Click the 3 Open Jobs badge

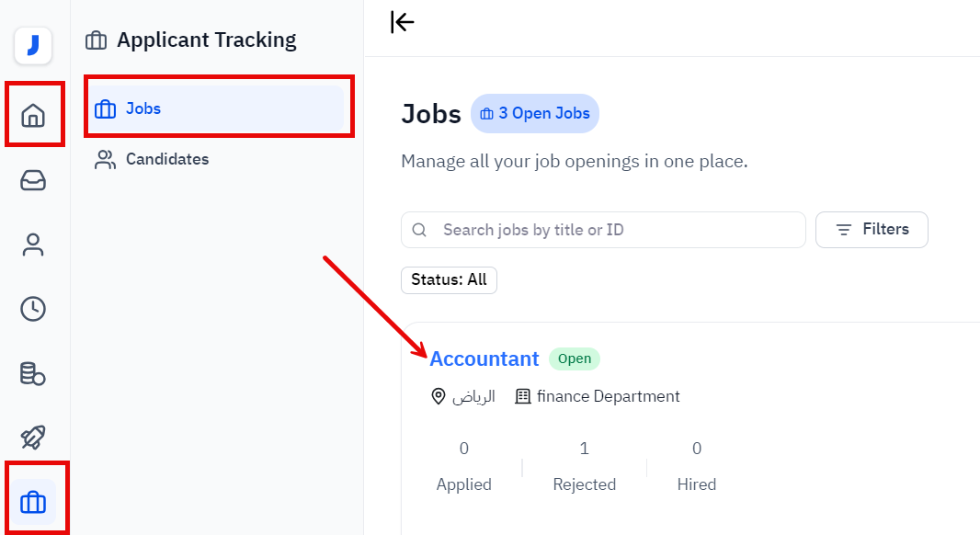pos(534,113)
